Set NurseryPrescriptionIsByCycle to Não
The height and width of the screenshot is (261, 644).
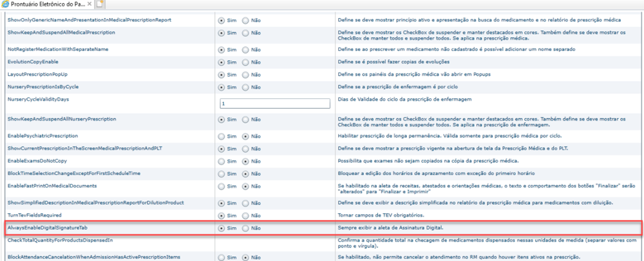[245, 87]
